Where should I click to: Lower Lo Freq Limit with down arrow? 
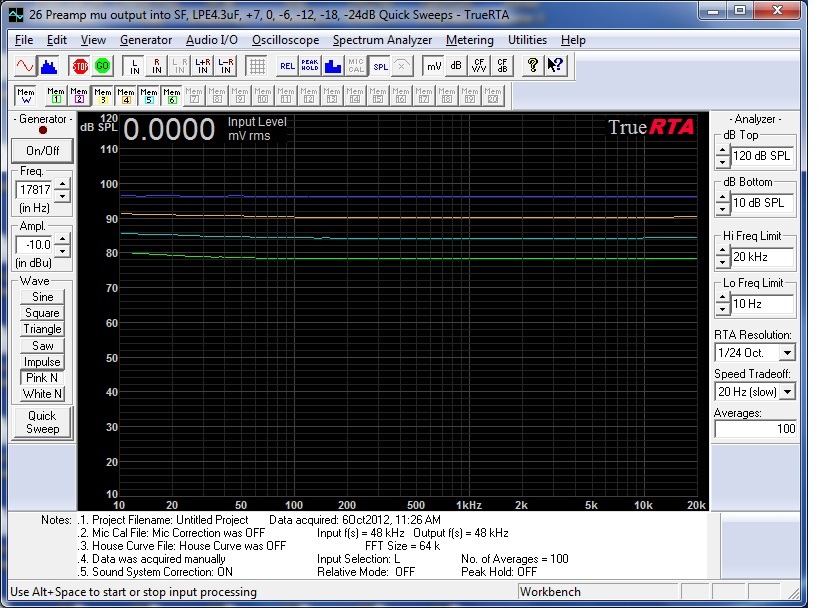(722, 310)
